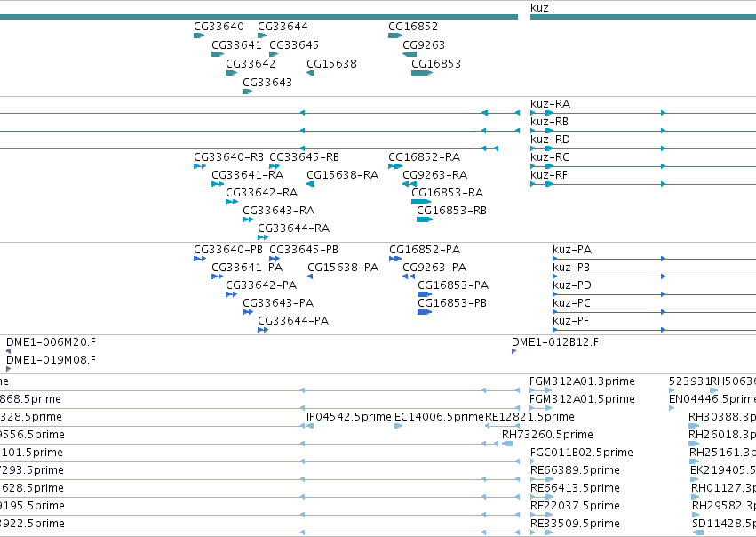
Task: Select the IP04542.5prime EST glyph
Action: pyautogui.click(x=310, y=427)
